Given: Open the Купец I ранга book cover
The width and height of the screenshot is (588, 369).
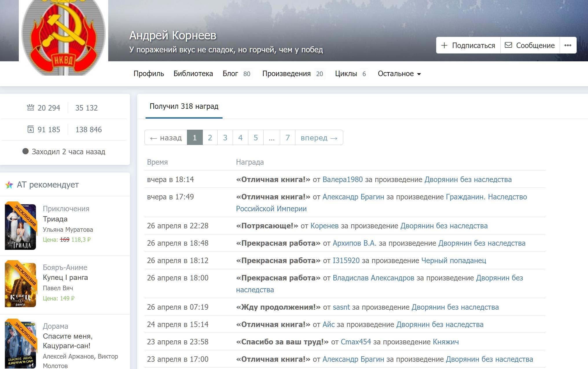Looking at the screenshot, I should tap(21, 284).
